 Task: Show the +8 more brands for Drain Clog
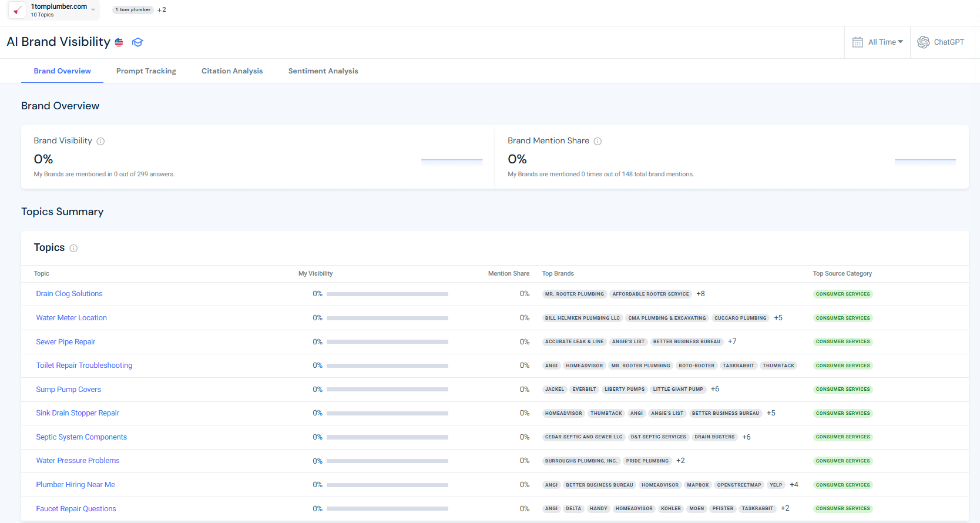pyautogui.click(x=700, y=294)
